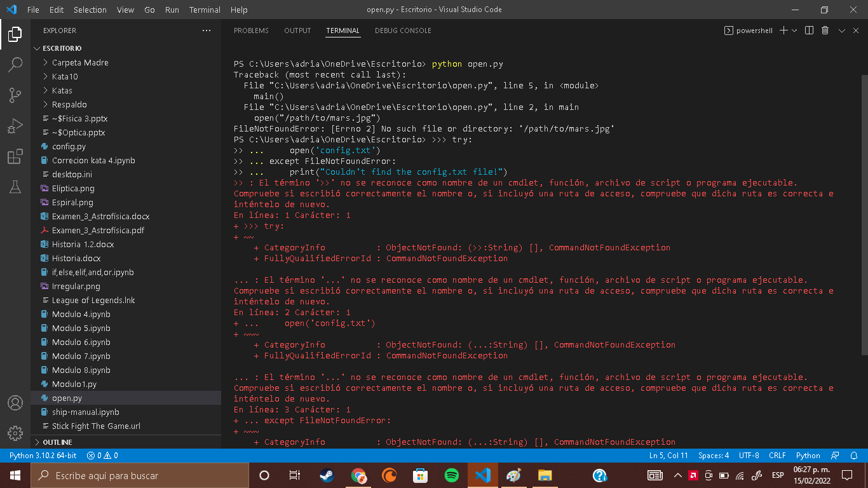Go to line via Ln 5, Col 11
868x488 pixels.
pos(668,456)
